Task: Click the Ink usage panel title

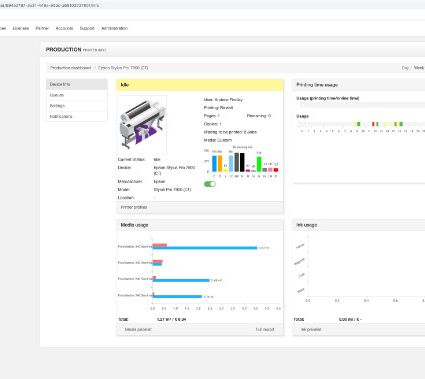Action: click(307, 225)
